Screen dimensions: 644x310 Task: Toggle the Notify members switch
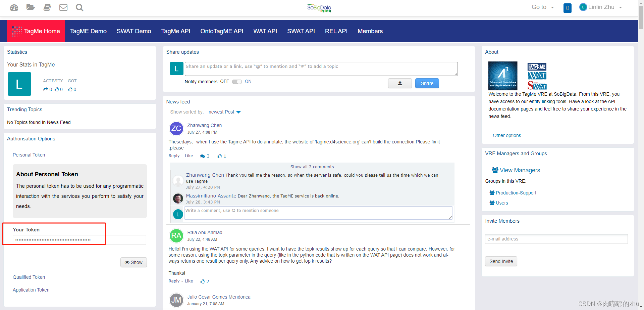tap(237, 82)
